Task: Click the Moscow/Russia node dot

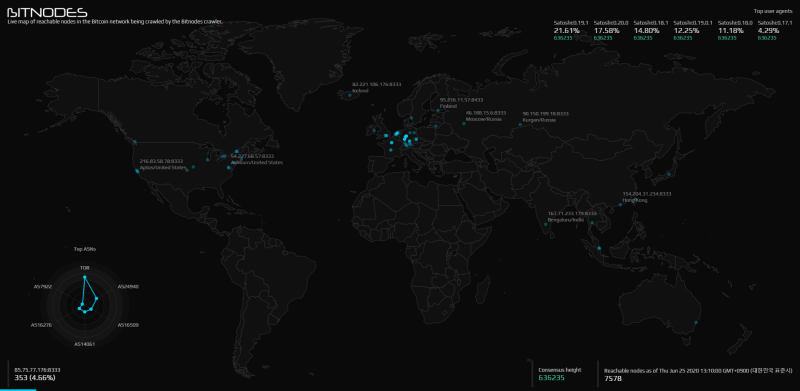Action: coord(464,123)
